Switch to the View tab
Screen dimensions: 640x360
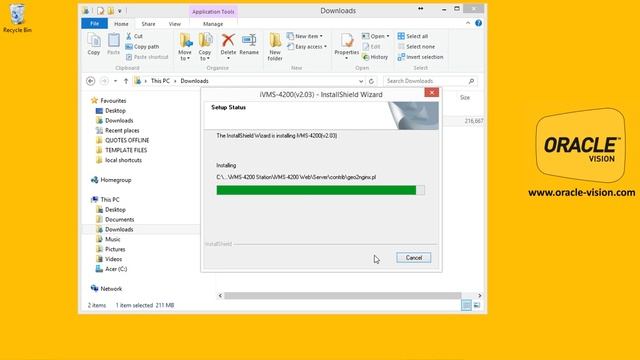tap(175, 24)
